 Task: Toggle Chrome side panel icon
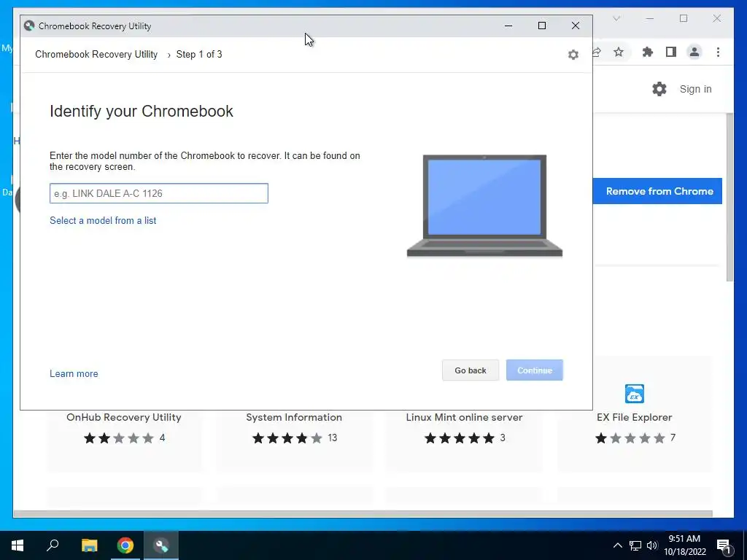tap(671, 52)
